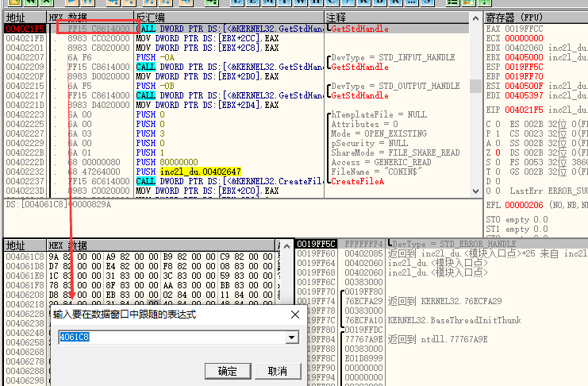Click comment Mode = OPEN_EXISTING
The image size is (588, 386).
point(379,133)
